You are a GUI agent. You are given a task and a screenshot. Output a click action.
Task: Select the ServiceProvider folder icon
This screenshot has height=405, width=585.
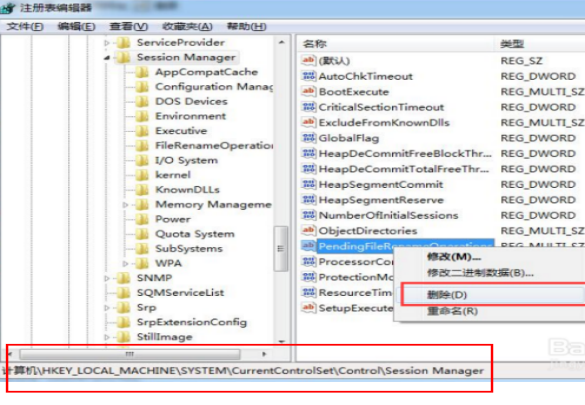click(123, 43)
